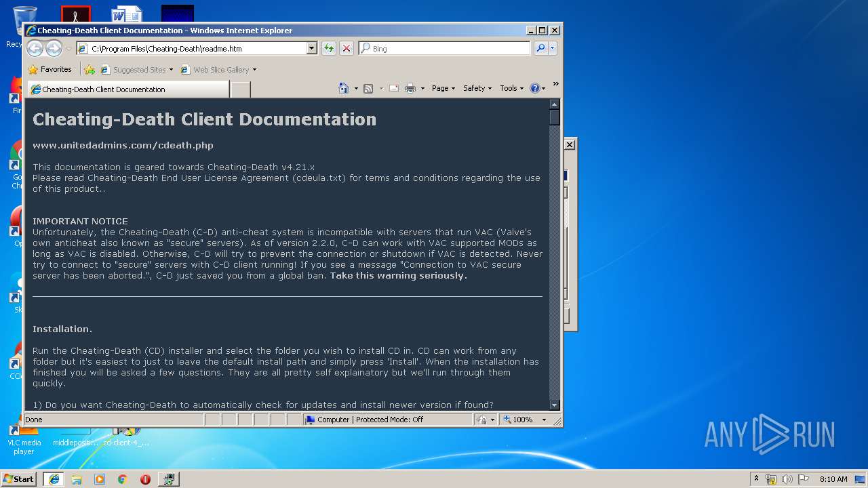Screen dimensions: 868x488
Task: Click the vertical scrollbar thumb
Action: [554, 117]
